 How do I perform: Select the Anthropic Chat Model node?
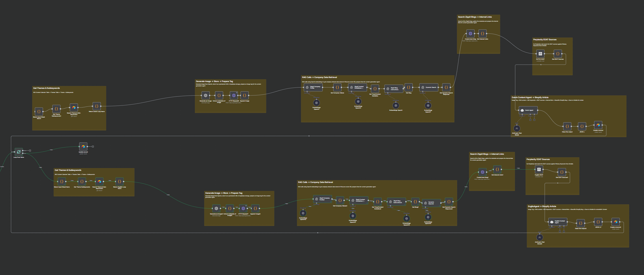click(x=517, y=128)
